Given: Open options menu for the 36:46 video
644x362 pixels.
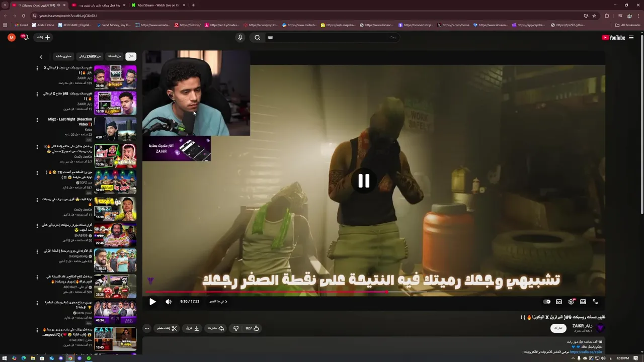Looking at the screenshot, I should pyautogui.click(x=37, y=67).
